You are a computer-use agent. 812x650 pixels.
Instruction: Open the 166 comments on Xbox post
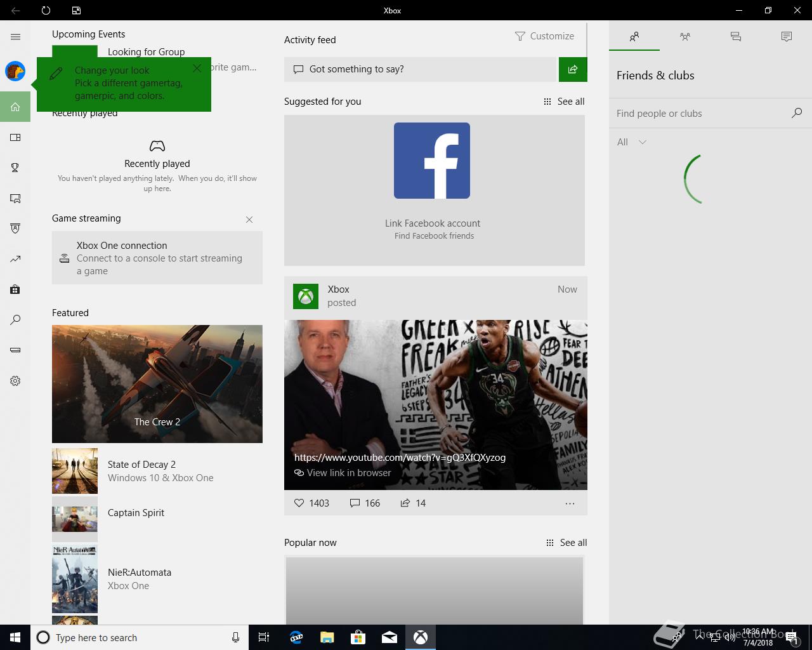point(365,503)
